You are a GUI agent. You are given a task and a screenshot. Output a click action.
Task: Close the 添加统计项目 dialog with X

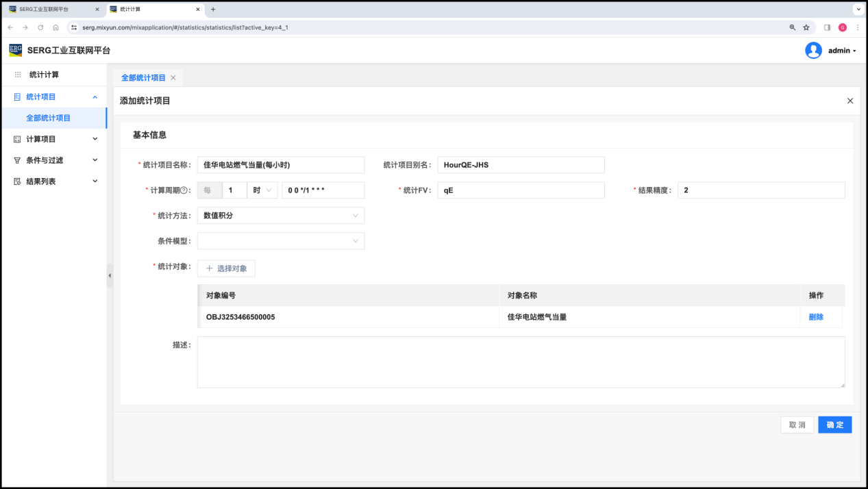850,101
